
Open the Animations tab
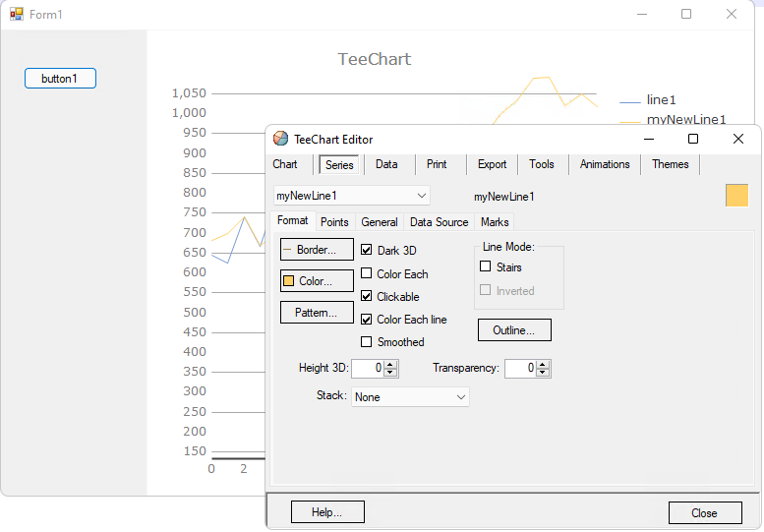(604, 164)
